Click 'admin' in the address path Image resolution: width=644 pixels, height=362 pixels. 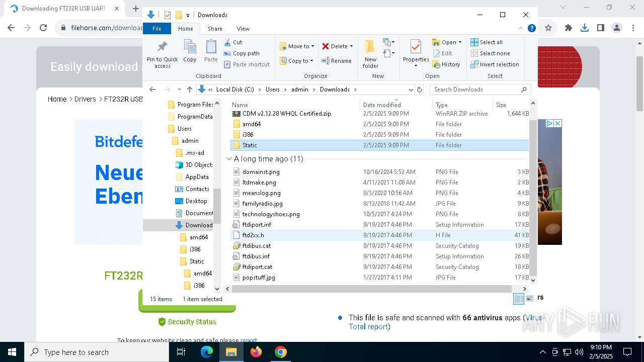pos(300,89)
